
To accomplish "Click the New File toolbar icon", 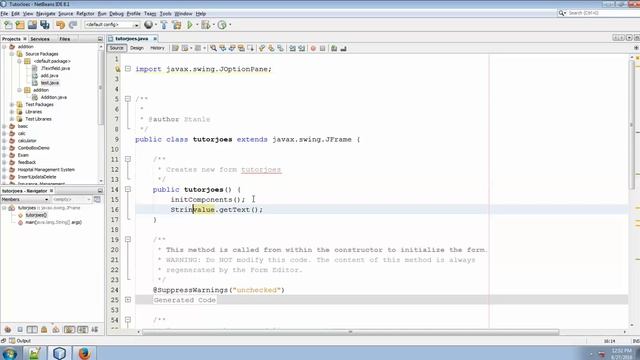I will [8, 25].
